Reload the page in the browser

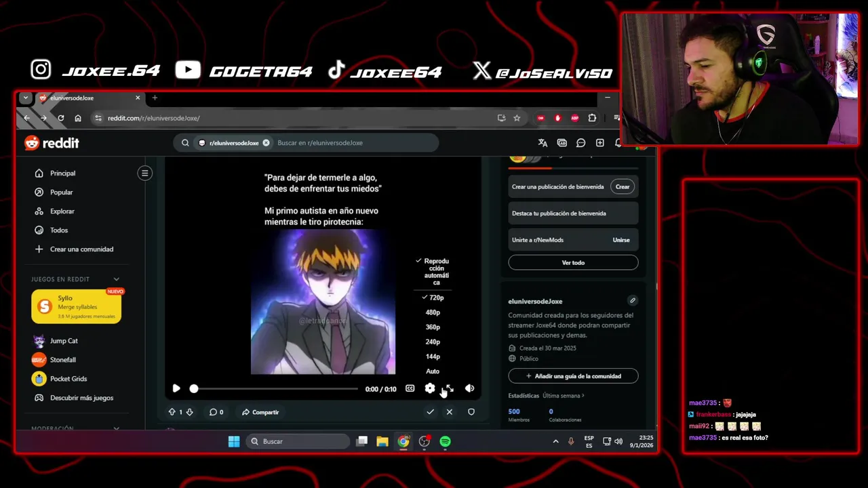coord(60,118)
